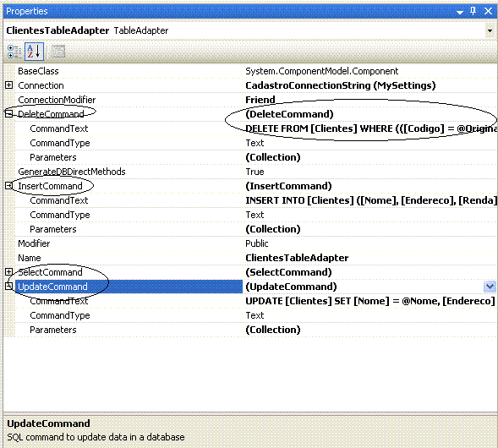Collapse the DeleteCommand property node
This screenshot has width=498, height=448.
point(9,113)
